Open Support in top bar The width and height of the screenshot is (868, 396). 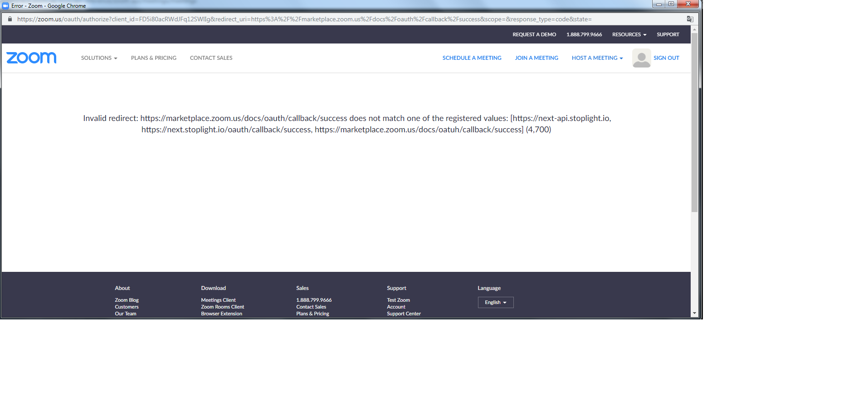(668, 34)
